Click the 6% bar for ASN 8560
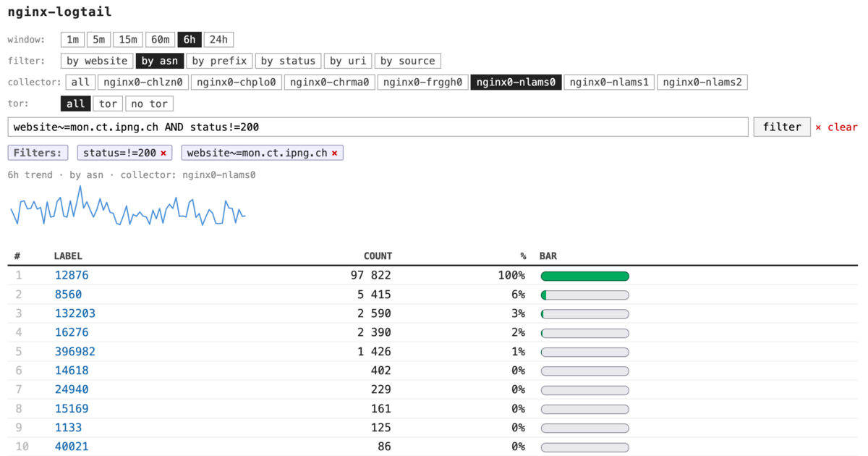Image resolution: width=868 pixels, height=456 pixels. click(x=585, y=295)
